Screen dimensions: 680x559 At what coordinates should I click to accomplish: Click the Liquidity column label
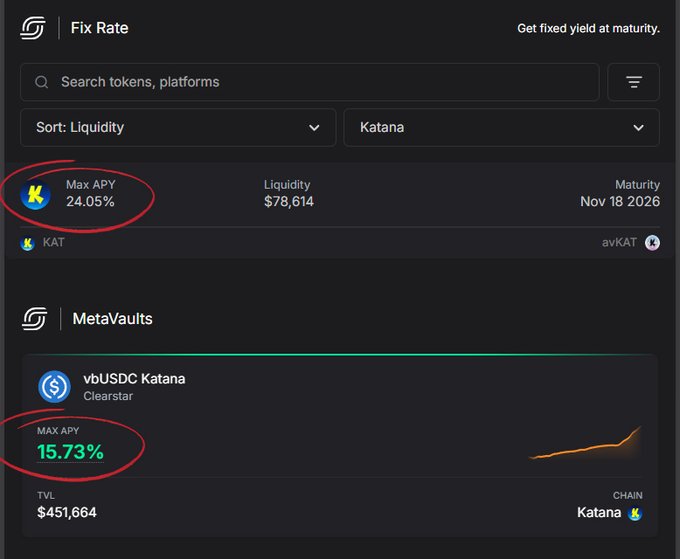coord(287,185)
